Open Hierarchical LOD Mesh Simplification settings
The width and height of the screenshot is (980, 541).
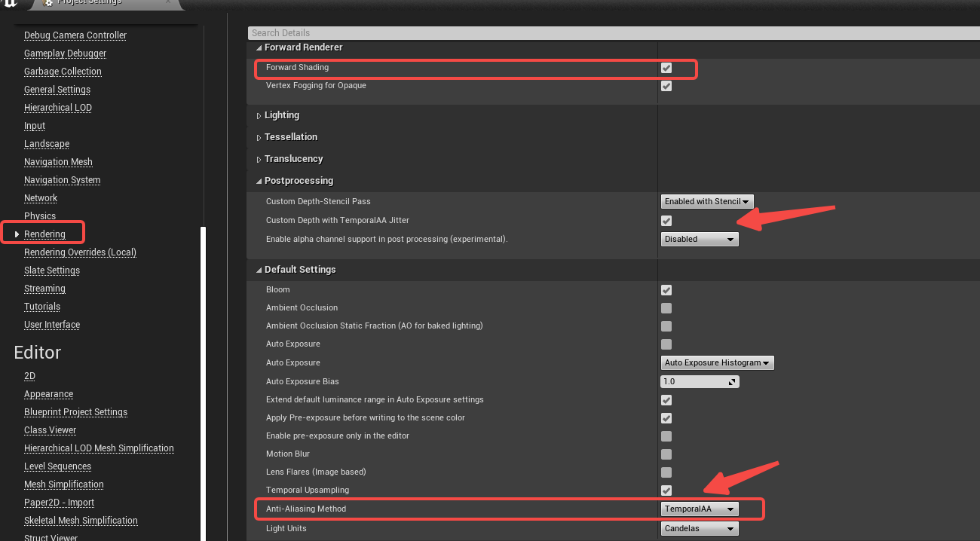click(x=99, y=448)
